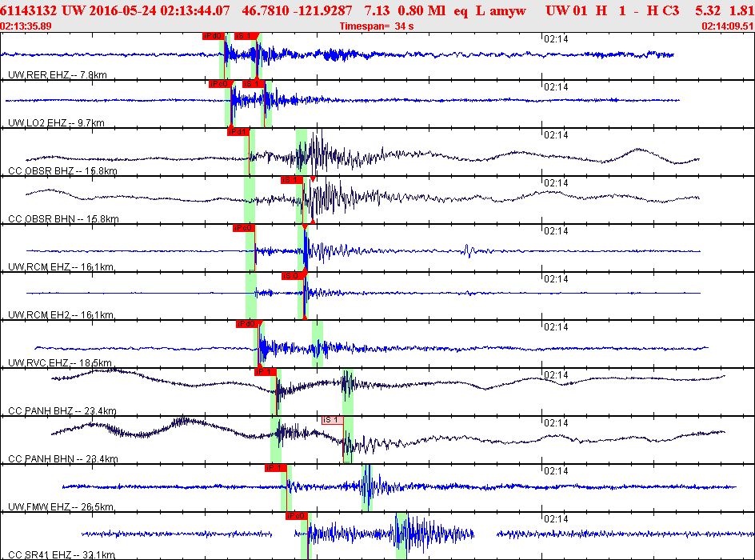Click the iS 1 pick flag on CC.OBSR.BHN

pos(290,180)
